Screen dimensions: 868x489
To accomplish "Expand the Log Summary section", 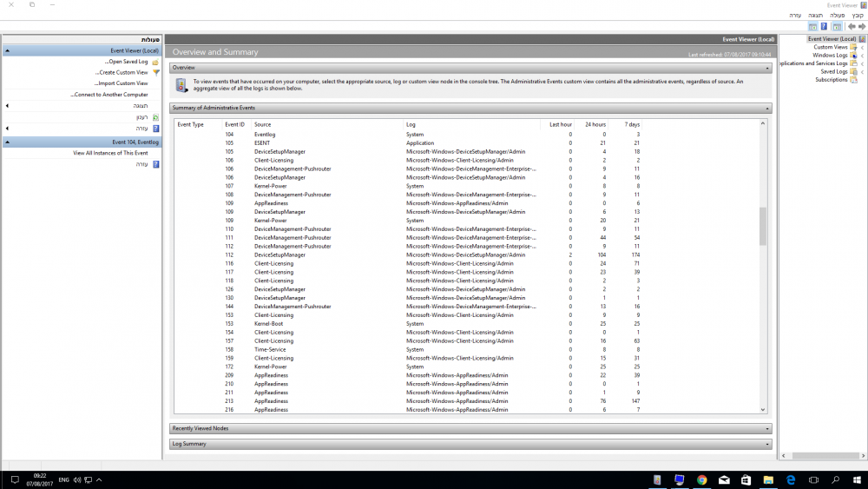I will [x=767, y=444].
